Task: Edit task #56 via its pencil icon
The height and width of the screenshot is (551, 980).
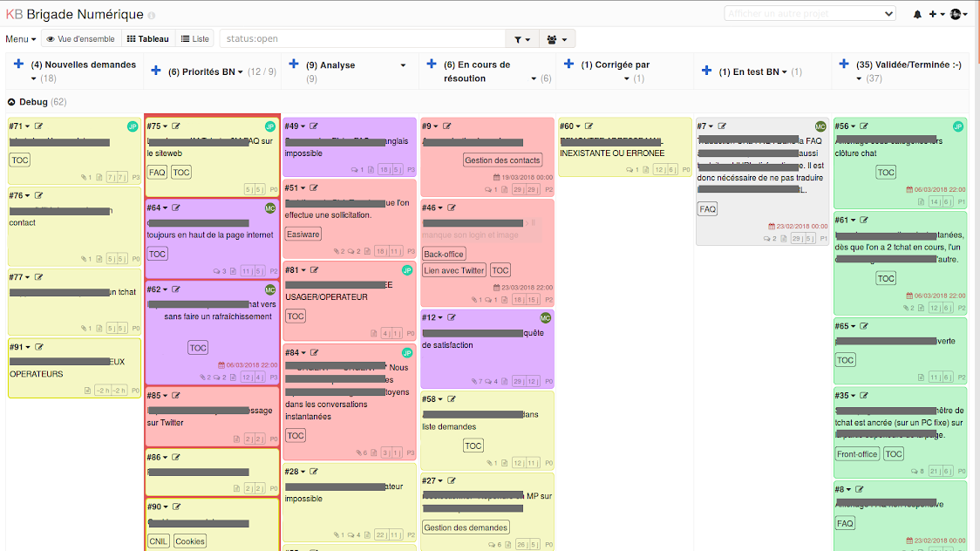Action: [x=864, y=126]
